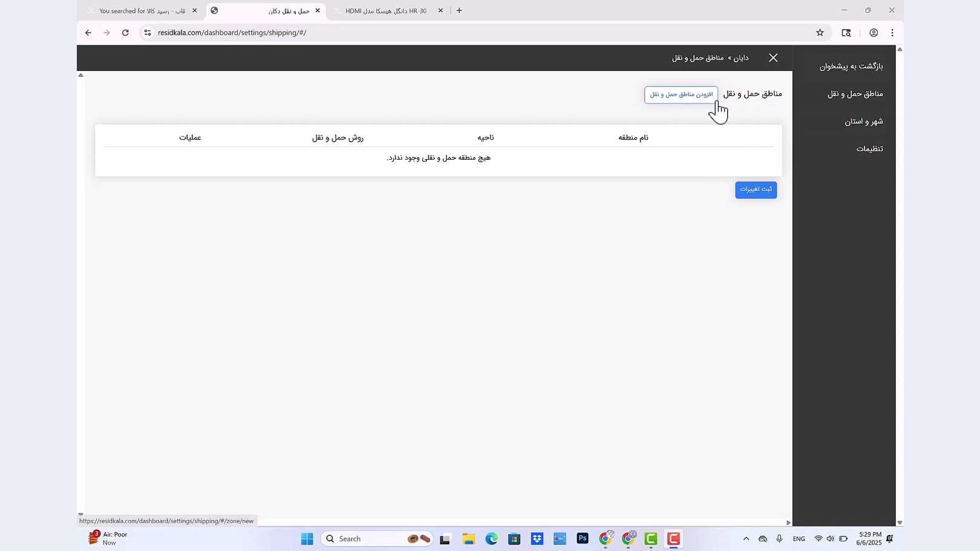Open 'مناطق حمل و نقل' sidebar item
The width and height of the screenshot is (980, 551).
(x=855, y=94)
